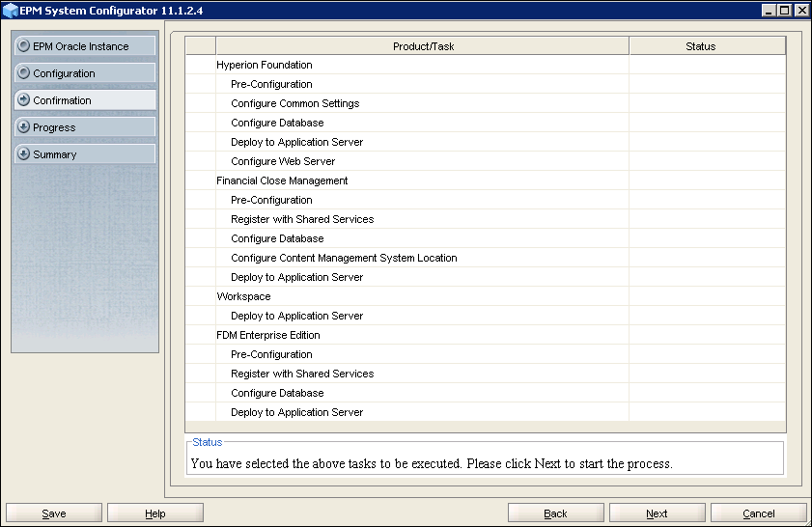Click the EPM Oracle Instance step icon
Screen dimensions: 812x527
pos(23,46)
